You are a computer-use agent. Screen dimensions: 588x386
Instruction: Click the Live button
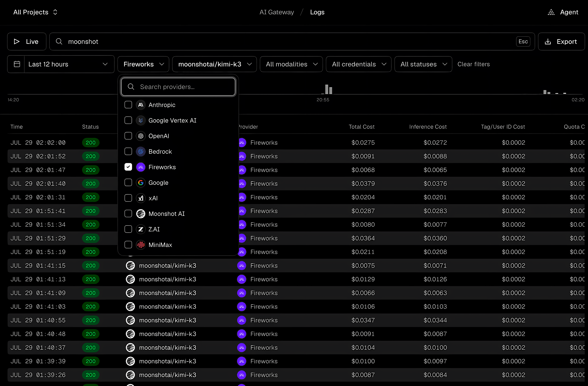click(27, 41)
